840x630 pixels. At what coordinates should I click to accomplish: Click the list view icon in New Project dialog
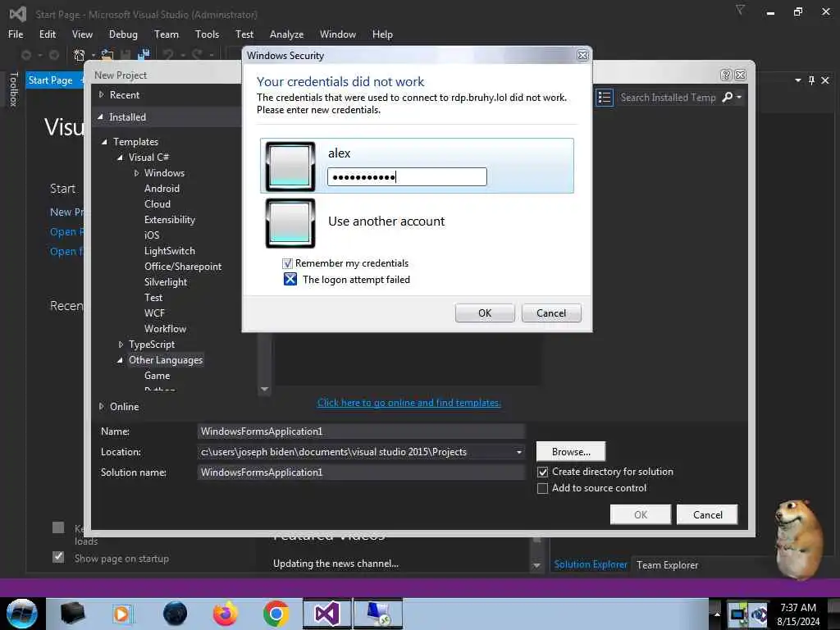pyautogui.click(x=605, y=98)
